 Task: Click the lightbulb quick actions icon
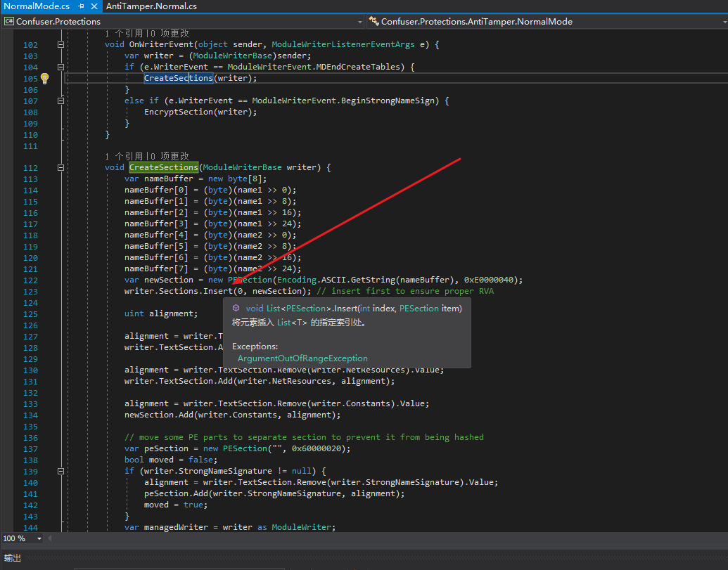(x=44, y=78)
